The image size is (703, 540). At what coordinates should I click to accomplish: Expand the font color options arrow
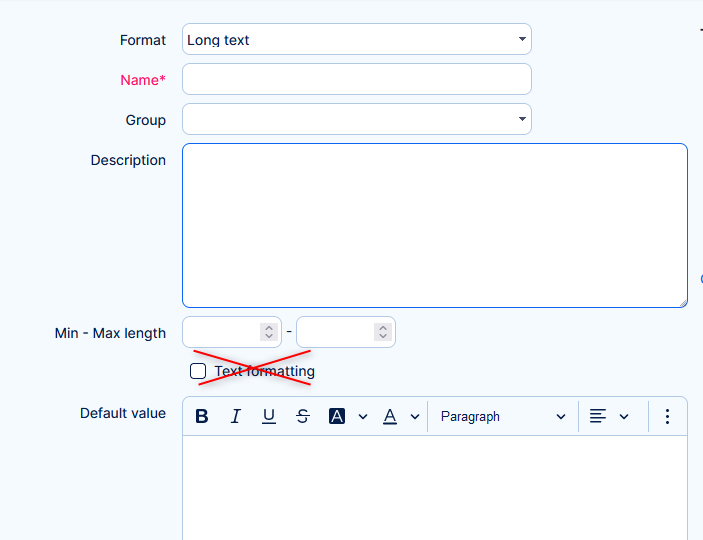415,417
